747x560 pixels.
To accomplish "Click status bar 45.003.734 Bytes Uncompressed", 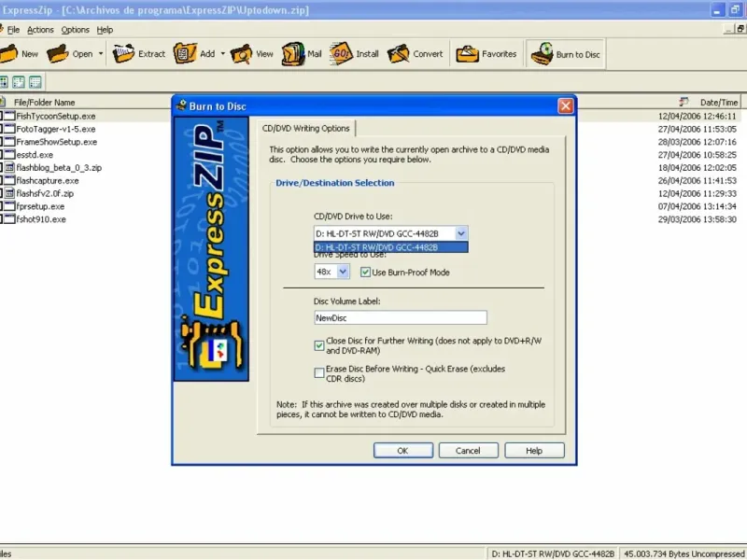I will point(684,553).
